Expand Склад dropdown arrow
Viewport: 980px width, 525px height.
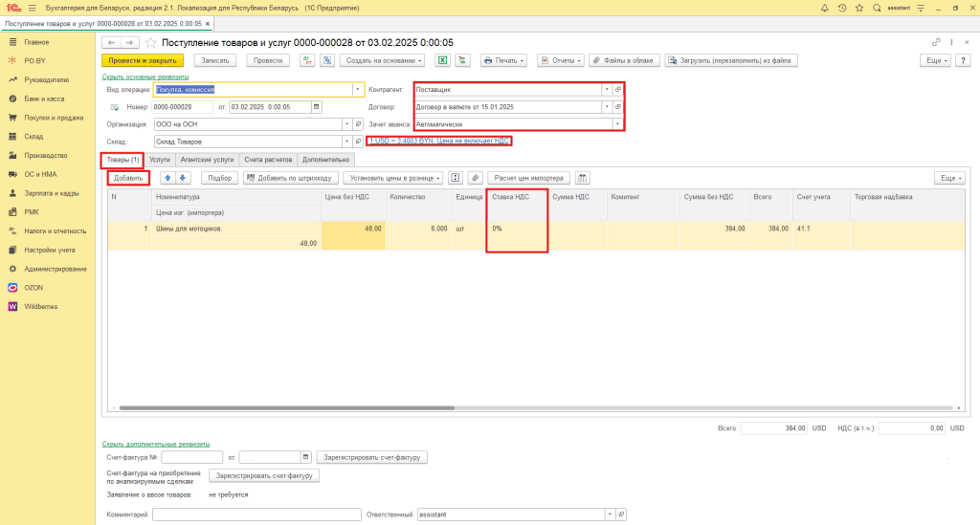pyautogui.click(x=346, y=142)
